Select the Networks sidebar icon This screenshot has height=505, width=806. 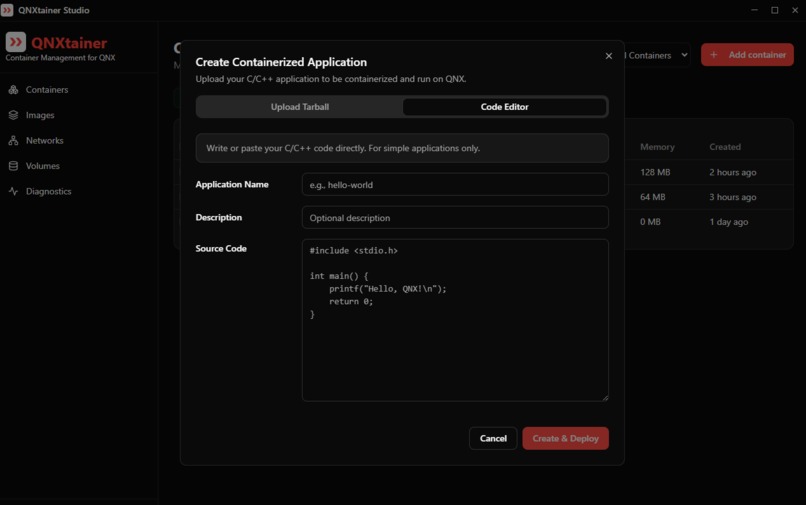tap(13, 140)
